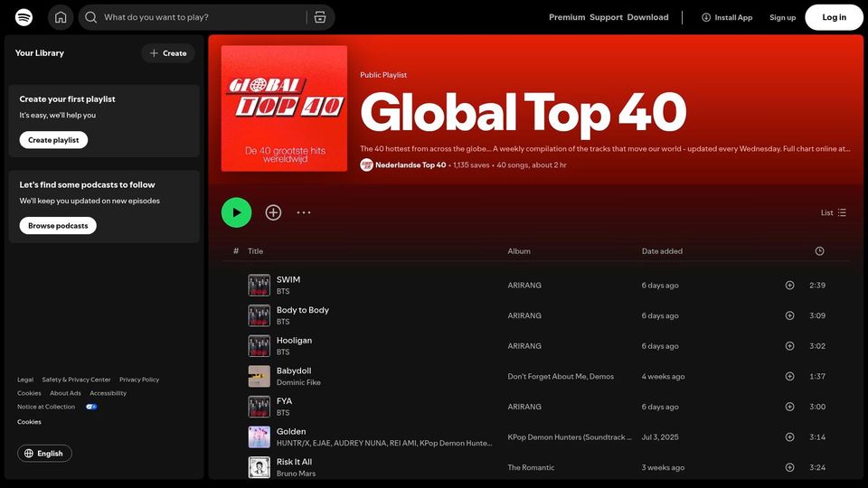Open the Babydoll track title
The width and height of the screenshot is (868, 488).
294,371
